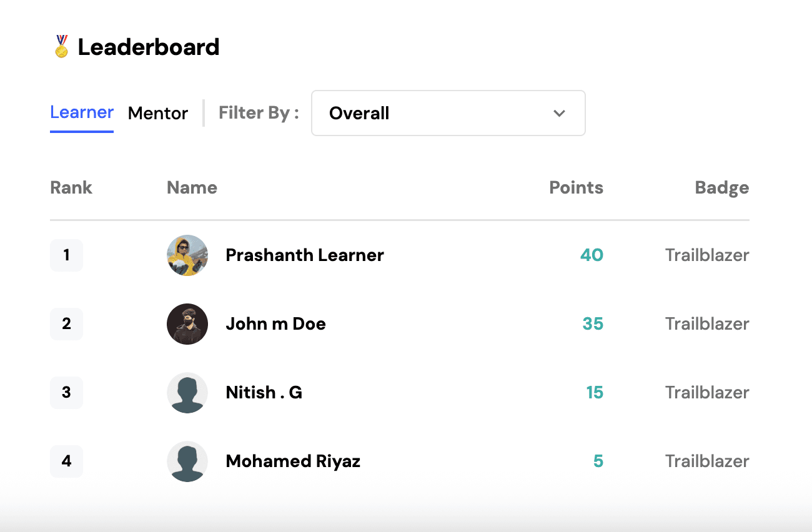Viewport: 812px width, 532px height.
Task: Open Mohamed Riyaz's profile name
Action: [293, 461]
